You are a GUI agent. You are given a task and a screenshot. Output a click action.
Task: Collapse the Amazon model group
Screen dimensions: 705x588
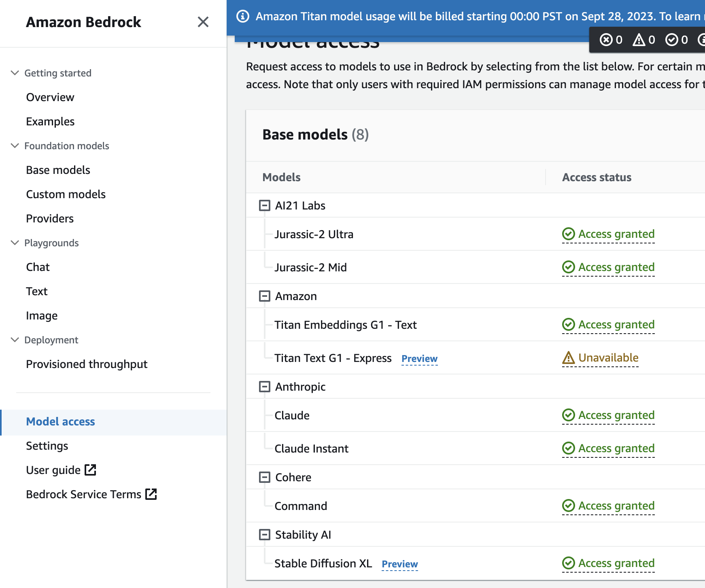[265, 296]
